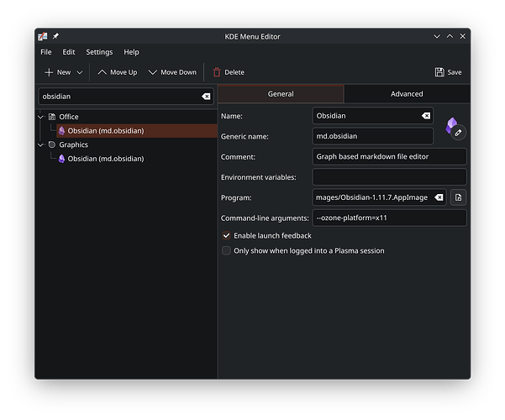This screenshot has width=505, height=420.
Task: Click the Command-line arguments field
Action: tap(389, 218)
